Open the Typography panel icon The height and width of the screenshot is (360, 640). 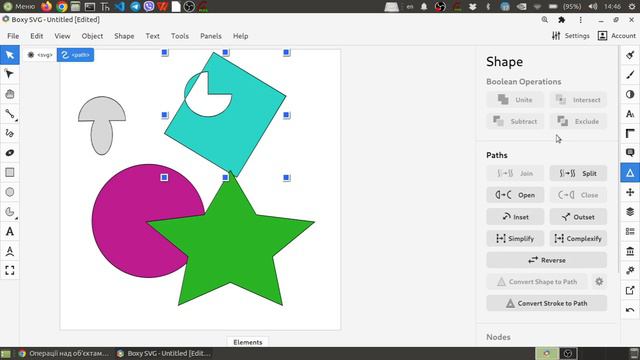click(630, 114)
